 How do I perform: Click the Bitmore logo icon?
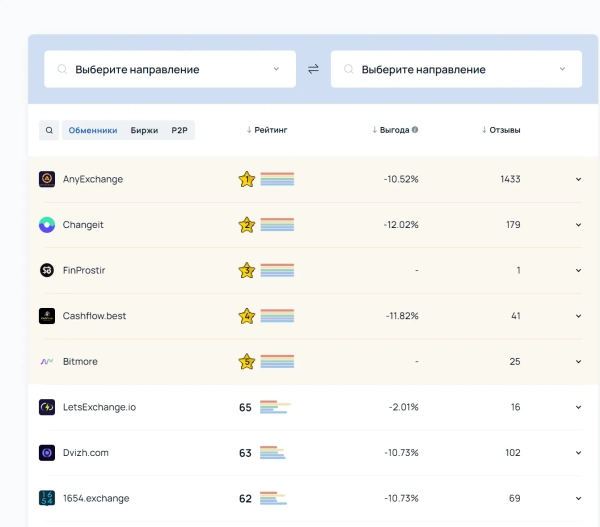[47, 361]
